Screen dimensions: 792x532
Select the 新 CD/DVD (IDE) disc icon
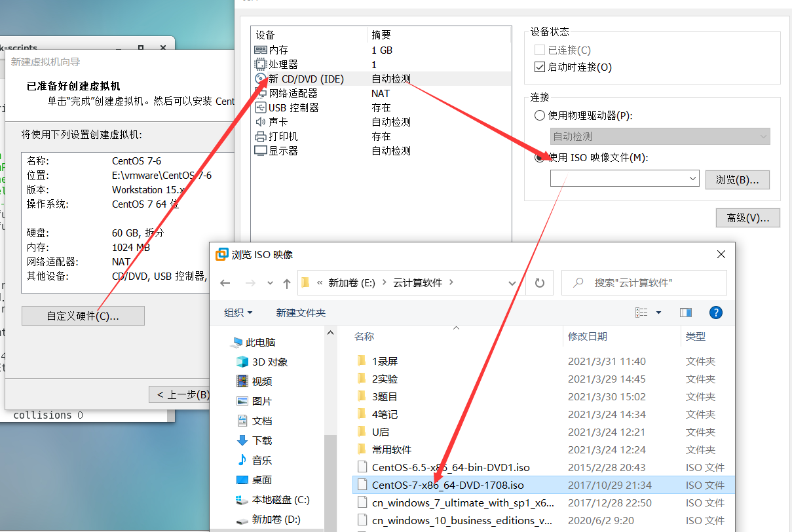tap(260, 79)
